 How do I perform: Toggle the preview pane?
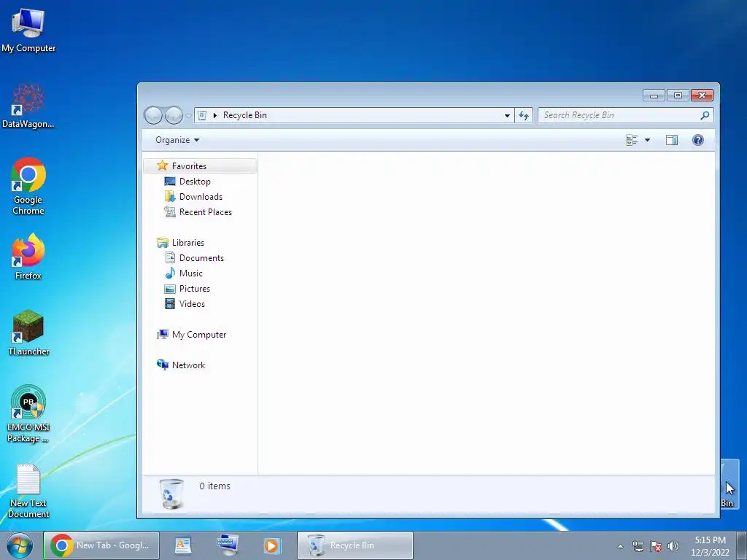tap(672, 140)
